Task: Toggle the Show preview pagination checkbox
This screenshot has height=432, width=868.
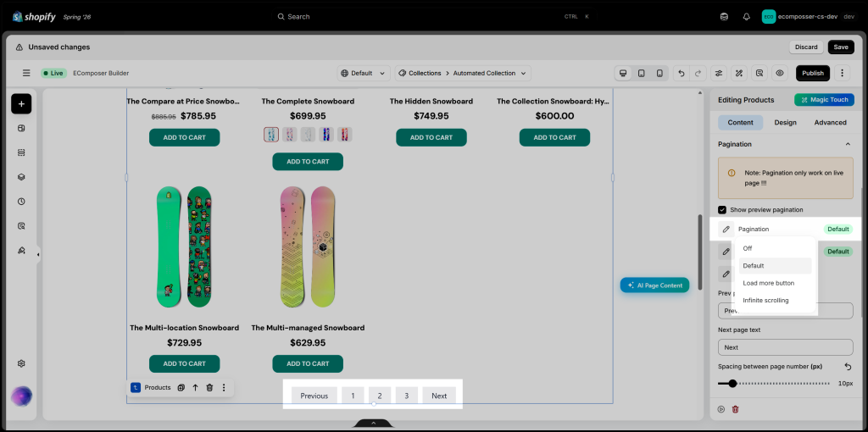Action: [722, 209]
